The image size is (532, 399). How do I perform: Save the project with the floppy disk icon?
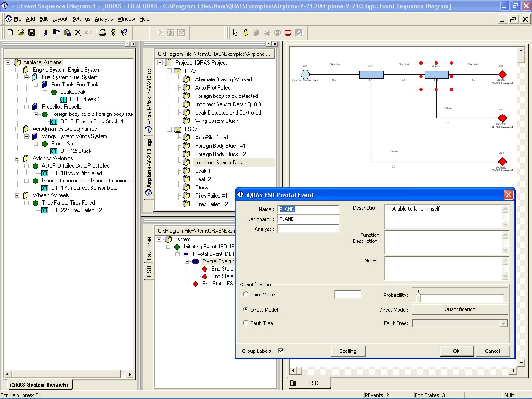[31, 32]
